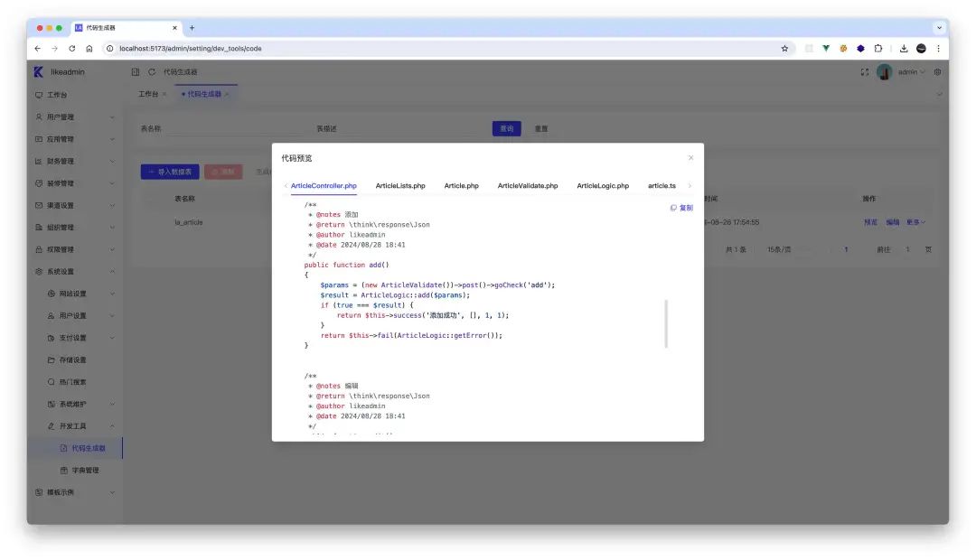This screenshot has width=976, height=560.
Task: Collapse the 开发工具 submenu chevron
Action: click(112, 426)
